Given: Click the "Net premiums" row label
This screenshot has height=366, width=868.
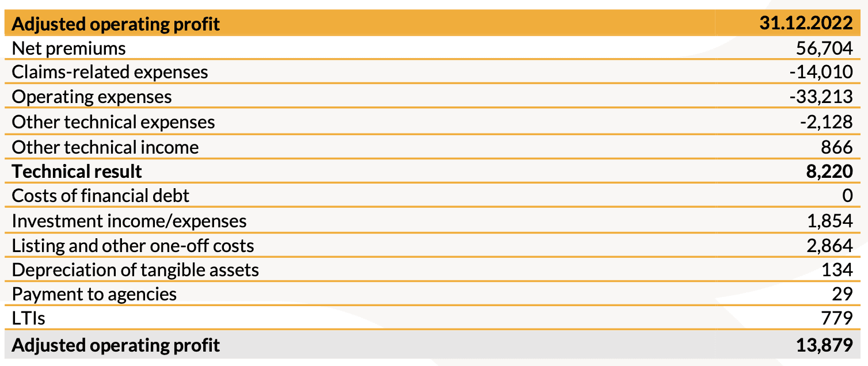Looking at the screenshot, I should [68, 48].
